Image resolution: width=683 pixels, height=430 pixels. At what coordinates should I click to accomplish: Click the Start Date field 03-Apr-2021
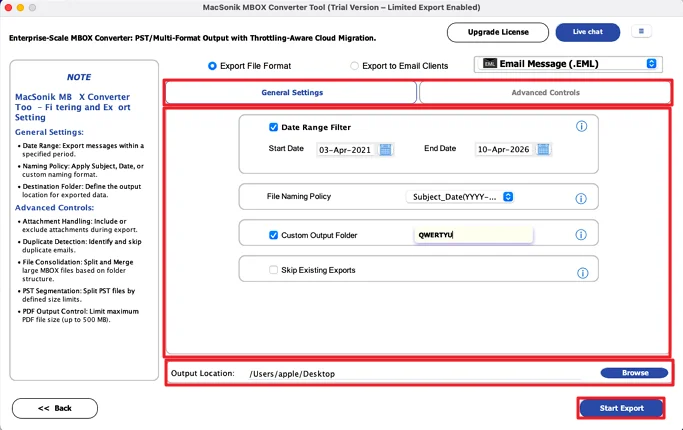point(345,150)
